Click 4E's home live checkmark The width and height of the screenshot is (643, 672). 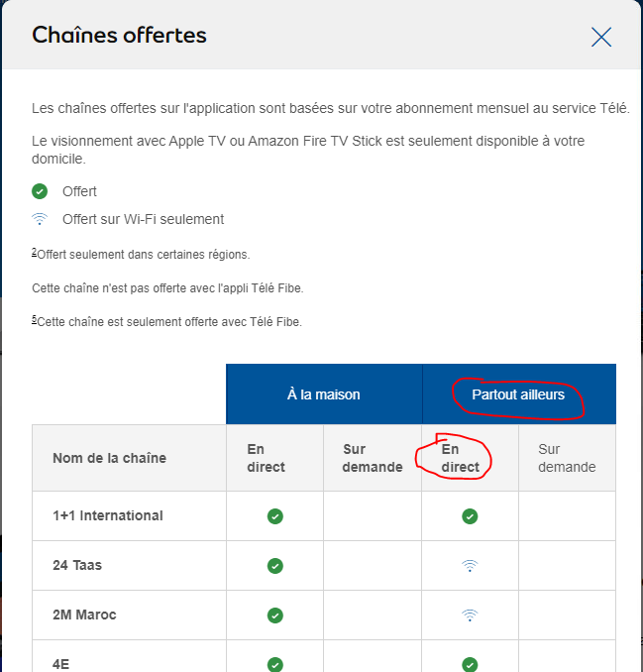275,664
